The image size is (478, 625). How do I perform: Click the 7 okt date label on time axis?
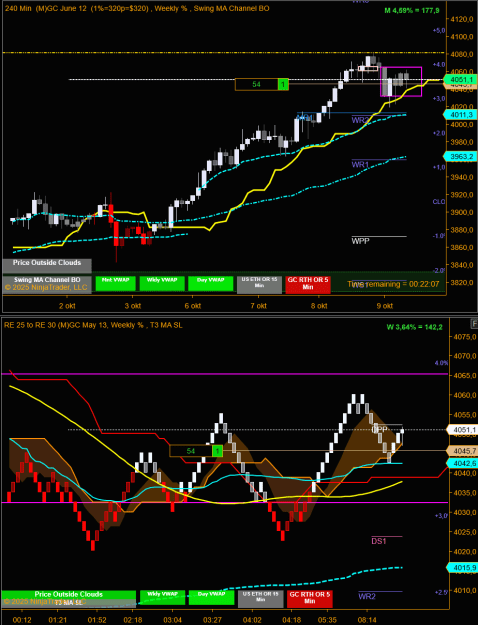258,306
